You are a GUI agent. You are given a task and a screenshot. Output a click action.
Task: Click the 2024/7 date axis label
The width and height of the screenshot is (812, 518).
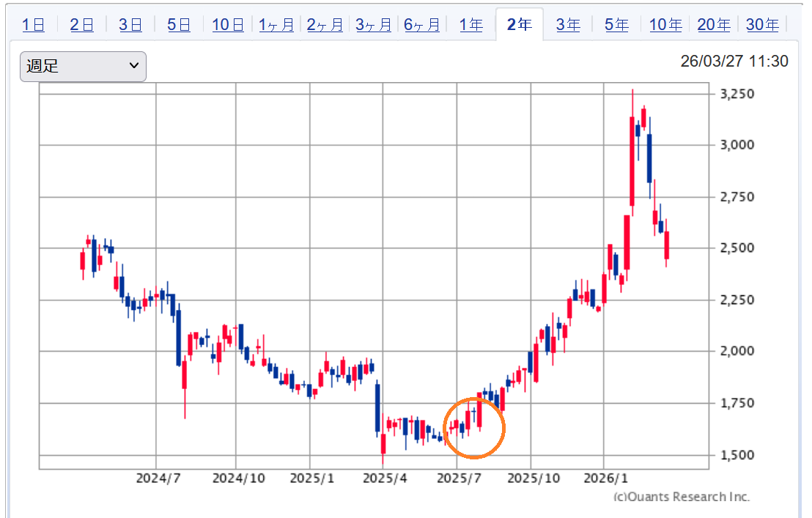point(158,478)
